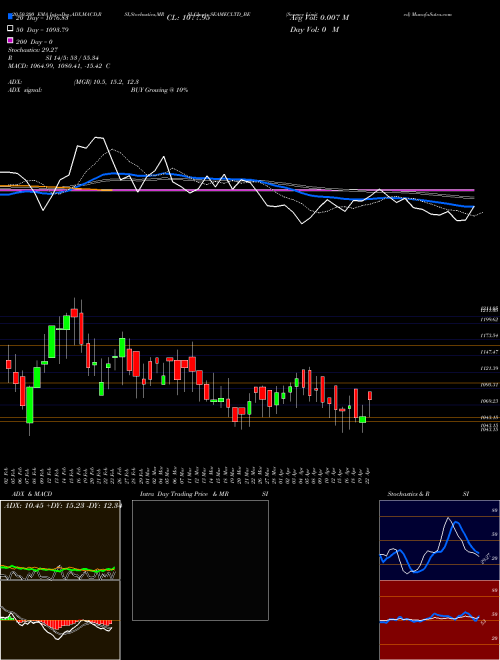Click the final small green candle near 1043
Screen dimensions: 500x660
362,420
